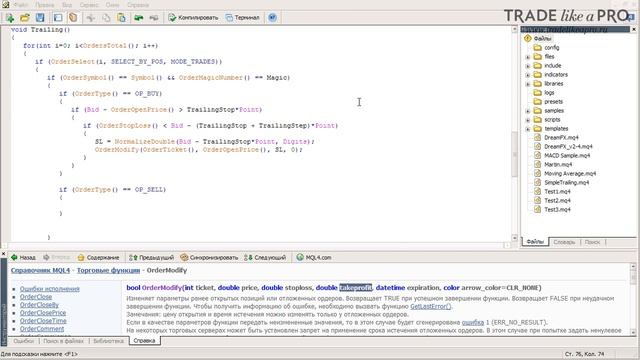Open the MQL4.com help toolbar link
Screen dimensions: 640x360
314,258
